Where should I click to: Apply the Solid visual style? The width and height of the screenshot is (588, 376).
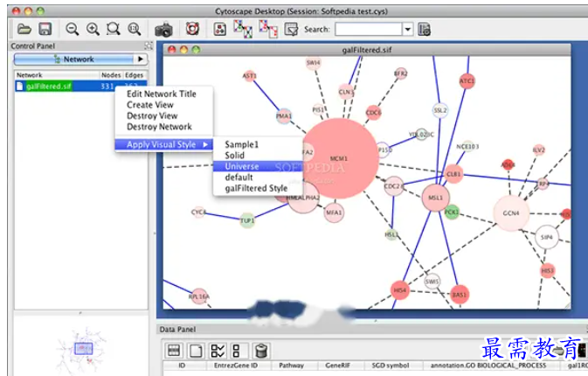pyautogui.click(x=235, y=156)
